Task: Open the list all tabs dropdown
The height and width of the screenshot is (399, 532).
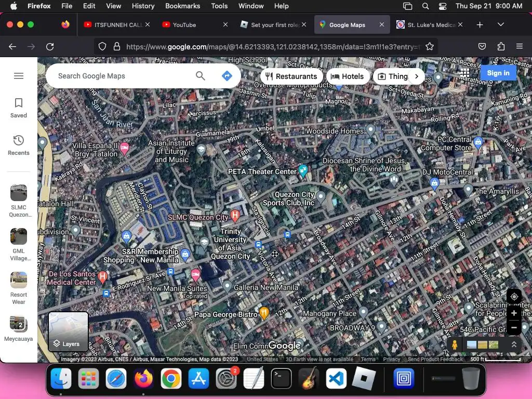Action: pyautogui.click(x=501, y=24)
